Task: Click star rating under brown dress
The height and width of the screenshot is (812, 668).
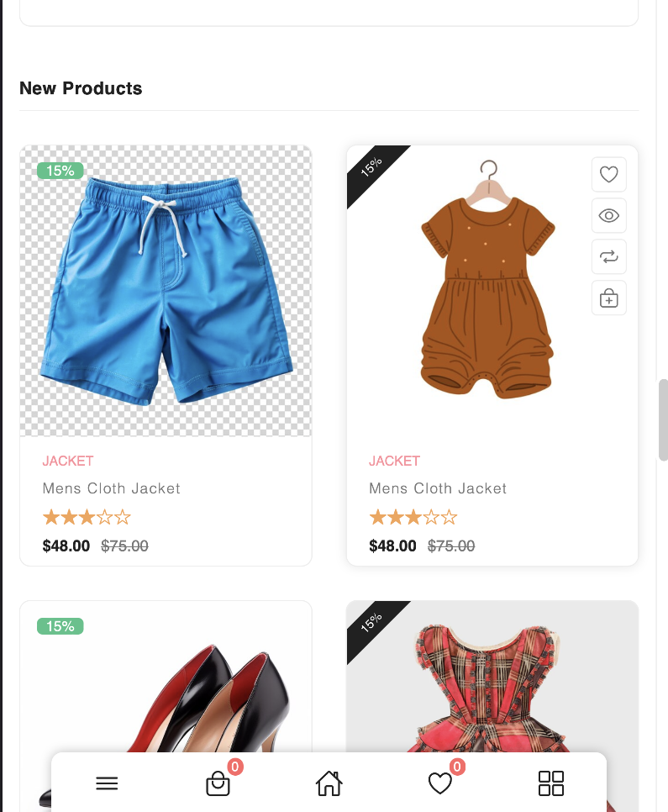Action: coord(413,517)
